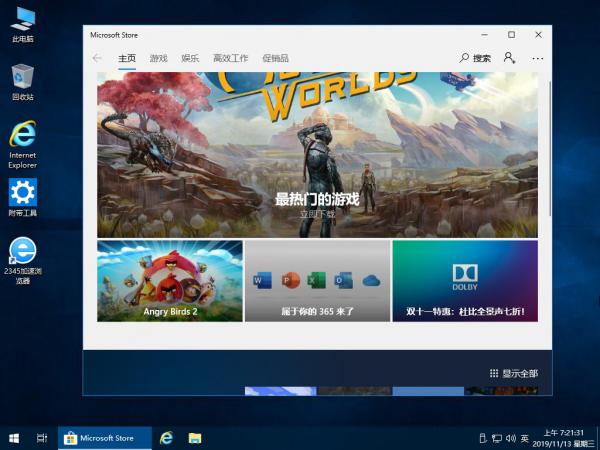The image size is (600, 450).
Task: Click the 最热门的游戏 banner title
Action: (317, 199)
